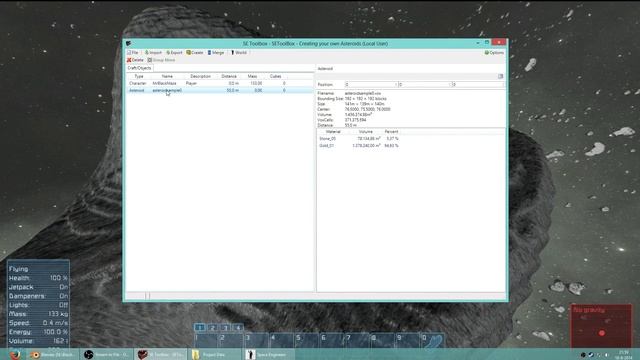This screenshot has width=640, height=360.
Task: Select game hotbar slot 1
Action: tap(206, 341)
